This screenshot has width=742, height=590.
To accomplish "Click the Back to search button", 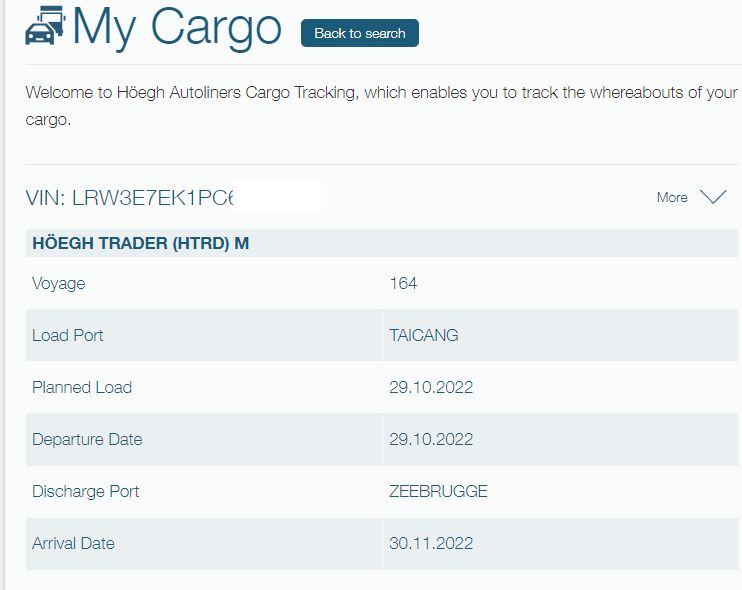I will click(360, 33).
